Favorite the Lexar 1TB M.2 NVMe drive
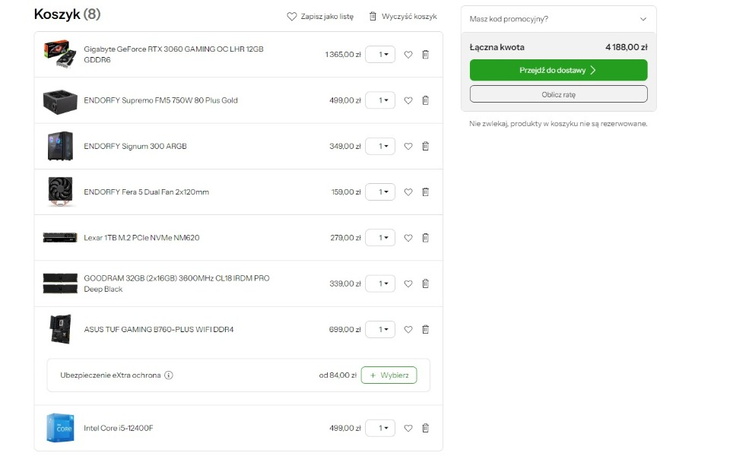This screenshot has height=456, width=730. 408,238
